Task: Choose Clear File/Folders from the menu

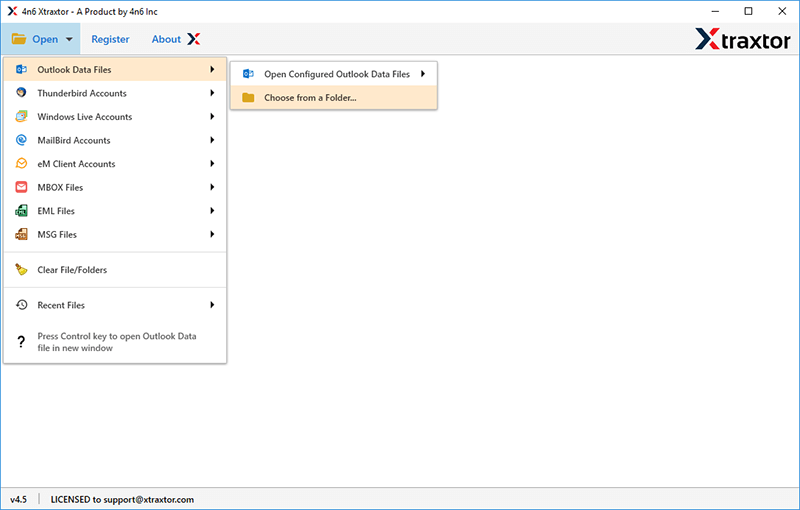Action: point(115,269)
